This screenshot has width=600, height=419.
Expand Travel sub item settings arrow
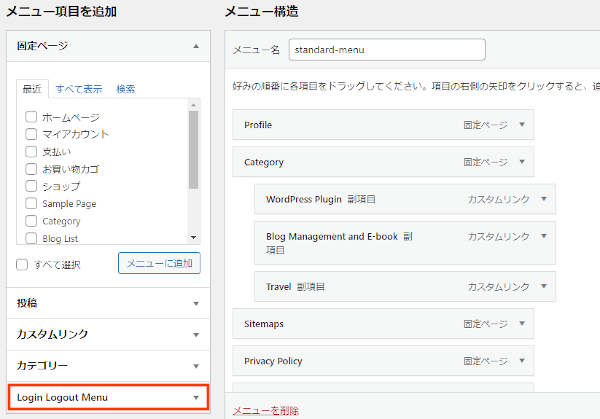[x=544, y=286]
